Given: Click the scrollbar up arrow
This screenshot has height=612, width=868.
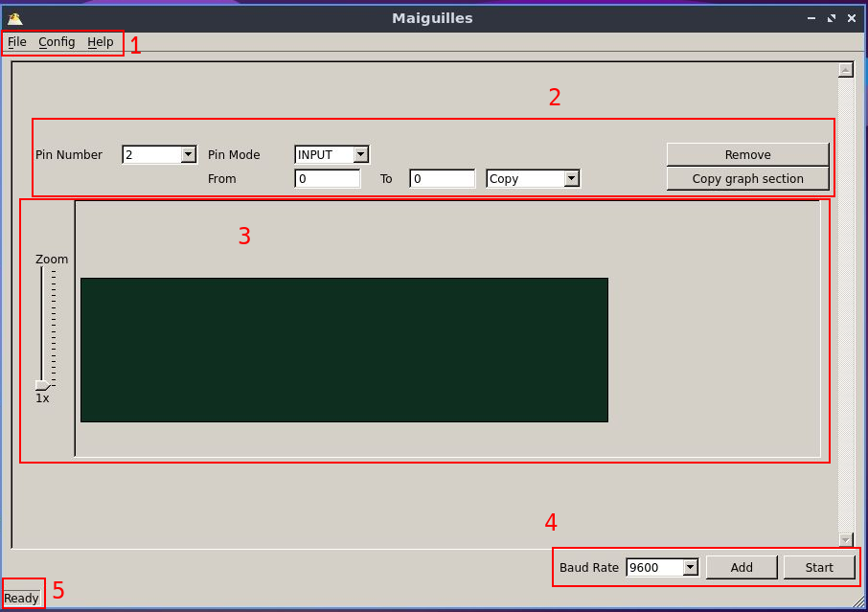Looking at the screenshot, I should 845,70.
